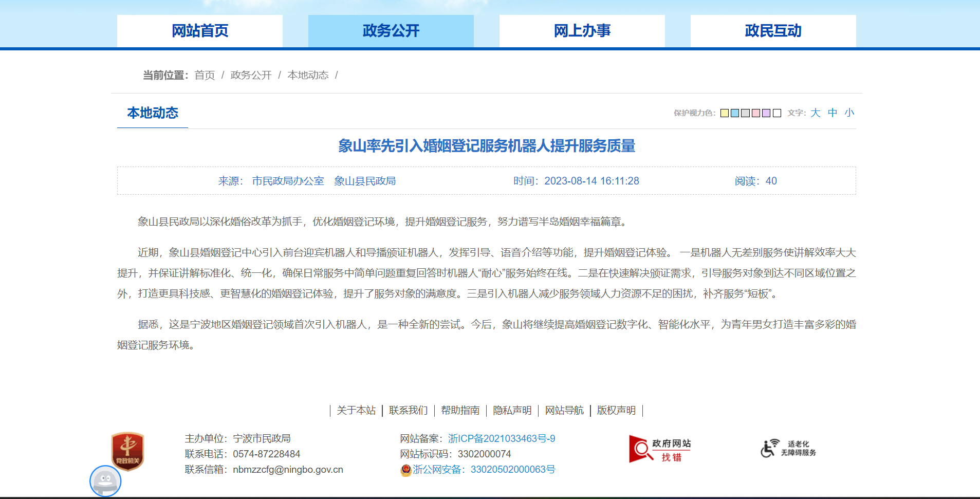Open the robot chat assistant icon
This screenshot has height=499, width=980.
[x=105, y=481]
